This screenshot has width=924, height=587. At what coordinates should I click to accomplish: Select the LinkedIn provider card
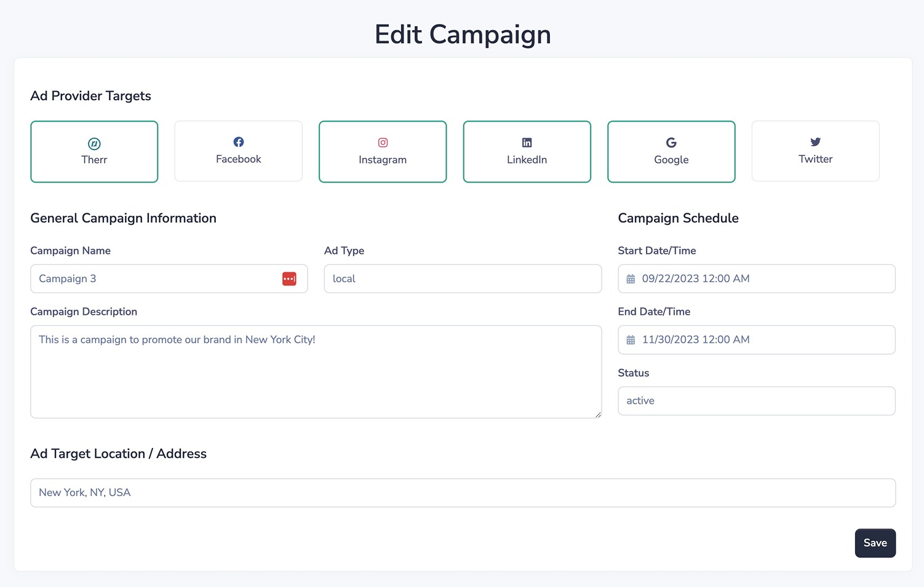[x=527, y=151]
